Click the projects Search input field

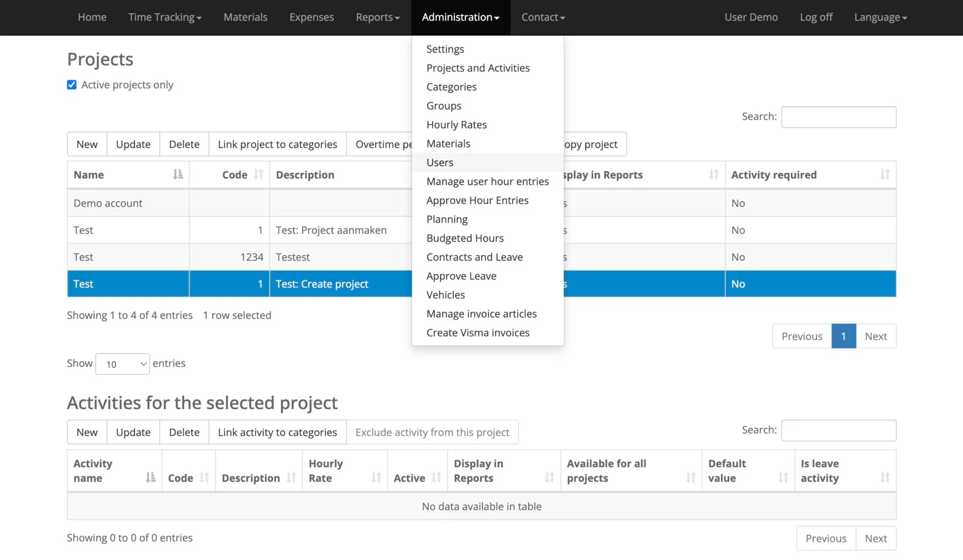pyautogui.click(x=838, y=117)
